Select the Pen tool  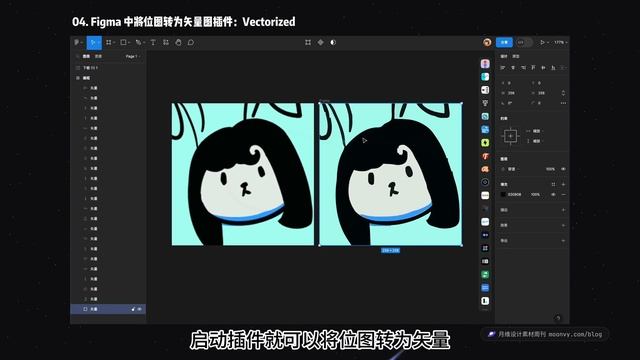138,42
